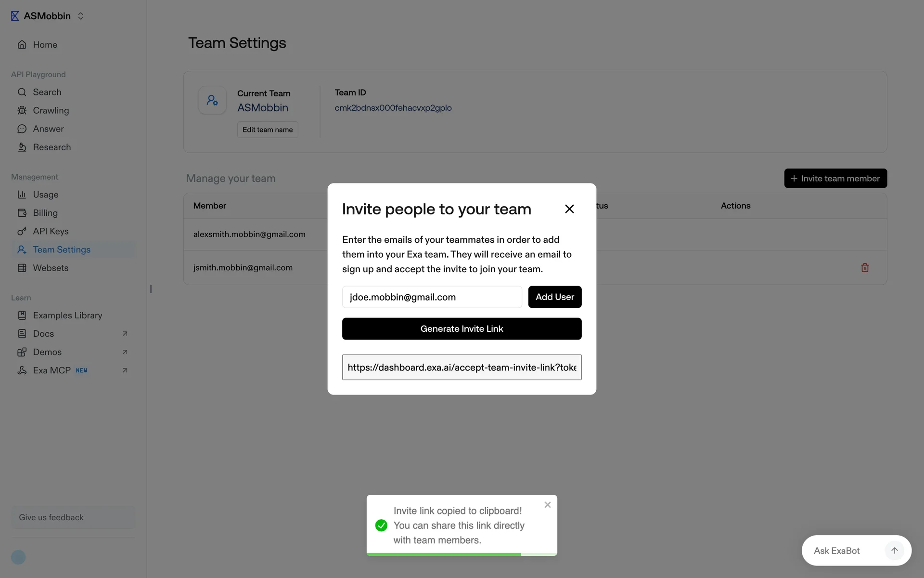Image resolution: width=924 pixels, height=578 pixels.
Task: Open API Keys from sidebar
Action: click(x=51, y=231)
